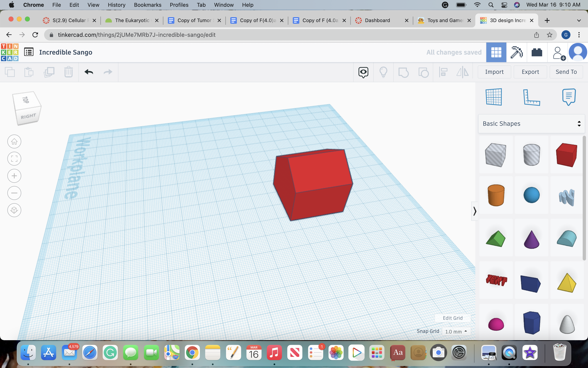This screenshot has height=368, width=588.
Task: Toggle show all eye icon
Action: pyautogui.click(x=363, y=72)
